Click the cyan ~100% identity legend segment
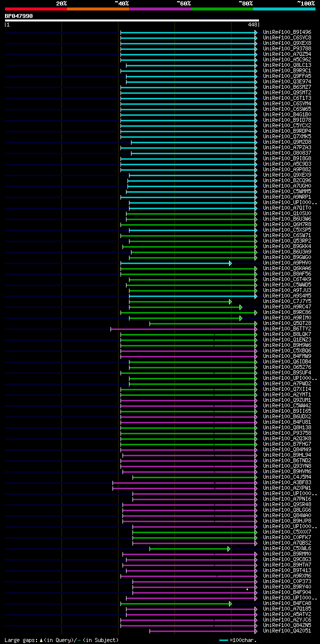Image resolution: width=320 pixels, height=644 pixels. pyautogui.click(x=284, y=8)
